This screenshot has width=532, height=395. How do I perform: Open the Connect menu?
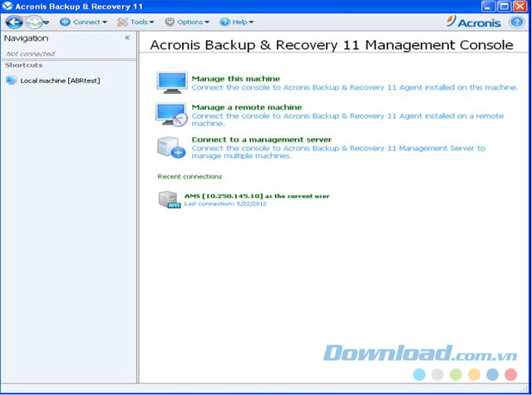click(x=83, y=22)
